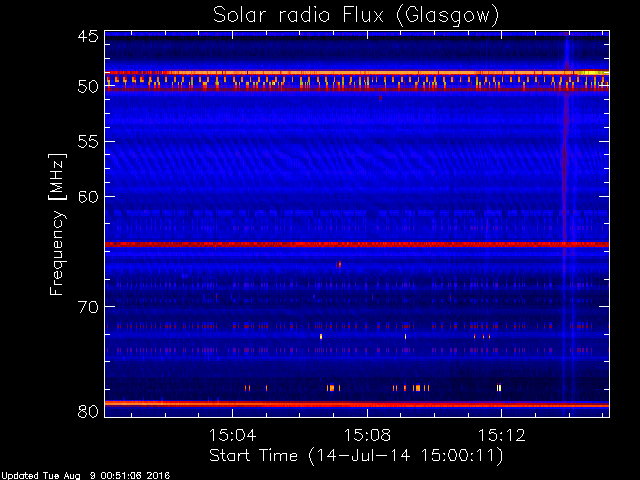Click the 15:08 time tick label

coord(367,435)
